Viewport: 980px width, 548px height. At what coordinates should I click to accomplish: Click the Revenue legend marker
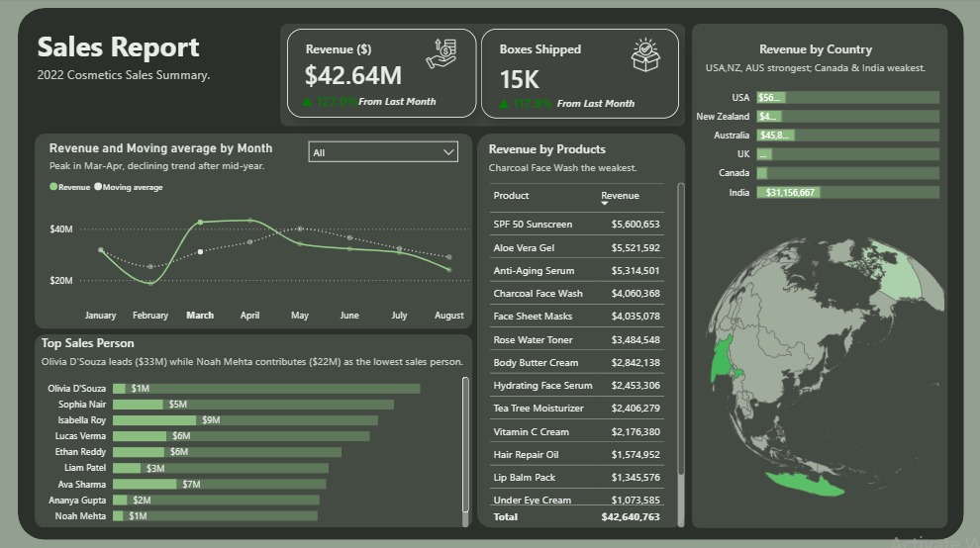[53, 186]
